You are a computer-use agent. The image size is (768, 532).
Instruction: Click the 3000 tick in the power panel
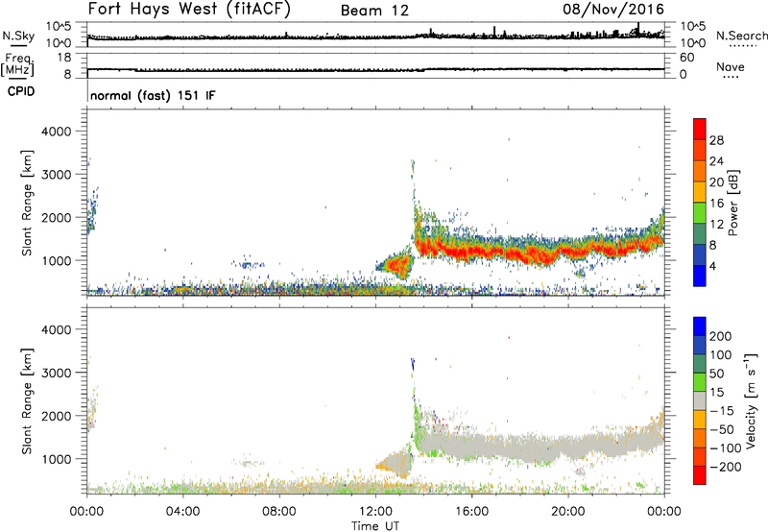point(56,175)
